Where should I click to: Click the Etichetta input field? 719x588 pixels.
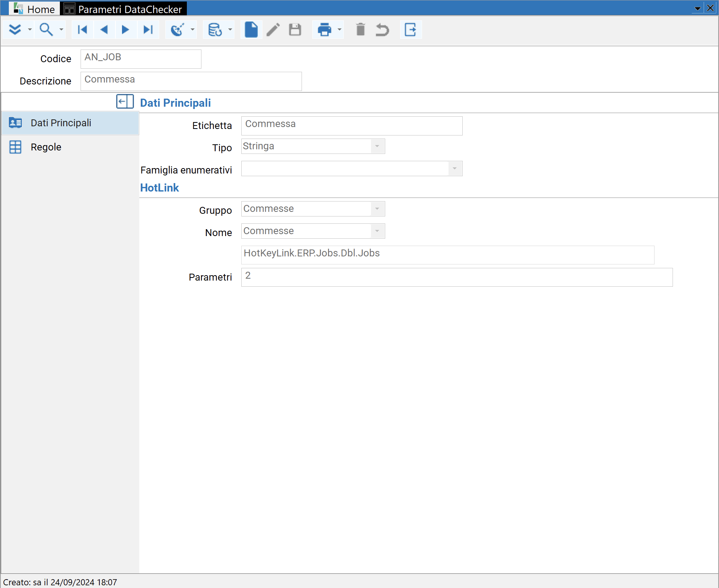(352, 126)
